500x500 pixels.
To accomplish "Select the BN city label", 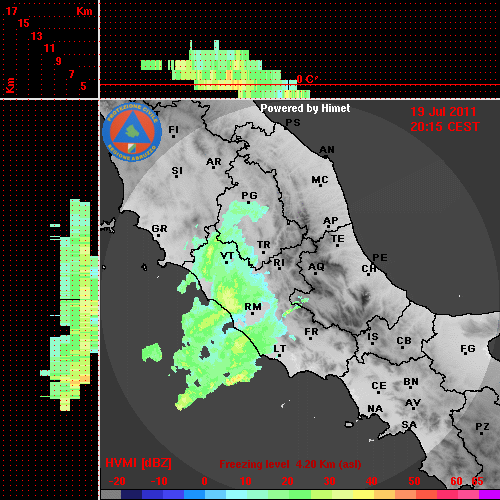I will pyautogui.click(x=411, y=381).
